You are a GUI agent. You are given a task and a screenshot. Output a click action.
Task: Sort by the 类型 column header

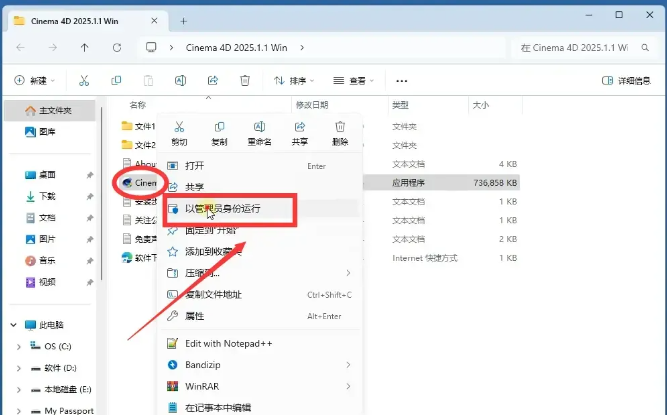tap(400, 105)
